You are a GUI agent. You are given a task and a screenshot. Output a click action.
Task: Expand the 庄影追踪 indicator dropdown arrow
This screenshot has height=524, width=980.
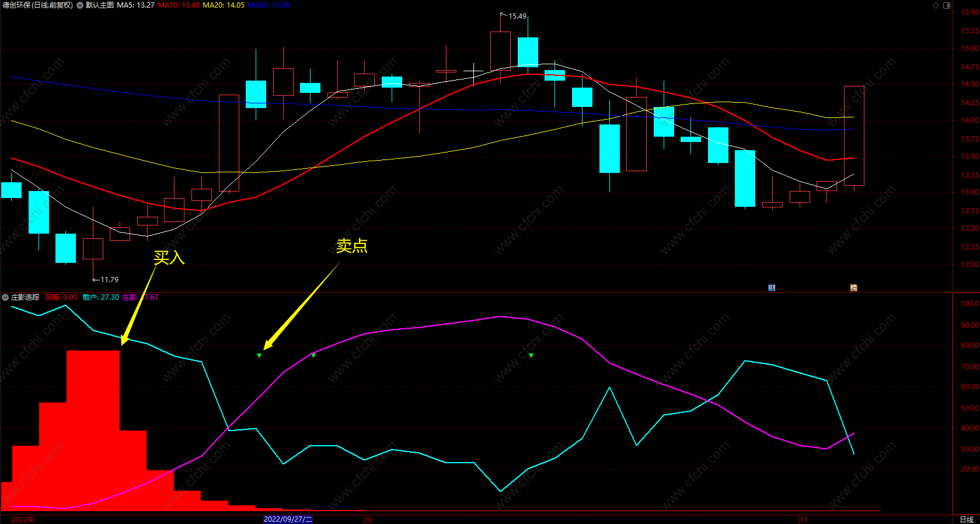(5, 297)
